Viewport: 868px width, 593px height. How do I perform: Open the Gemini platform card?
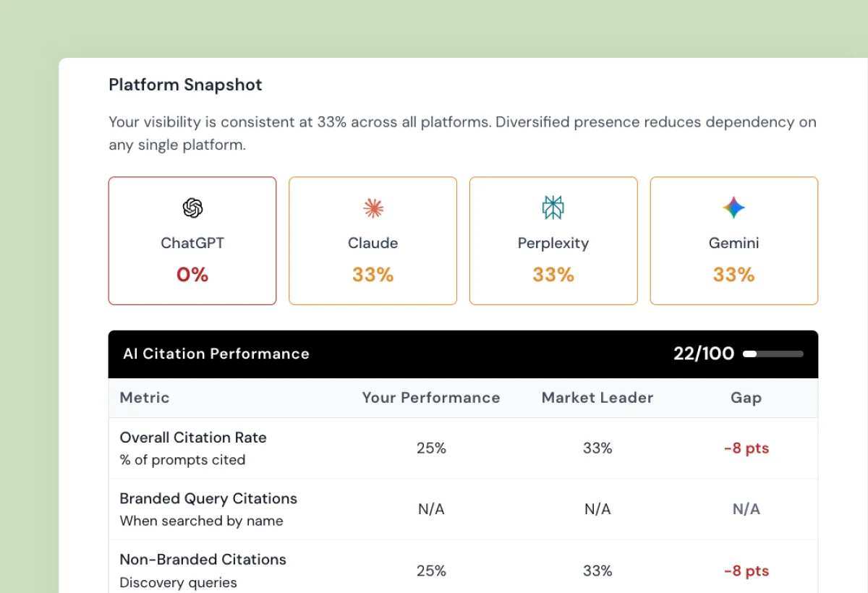point(733,240)
